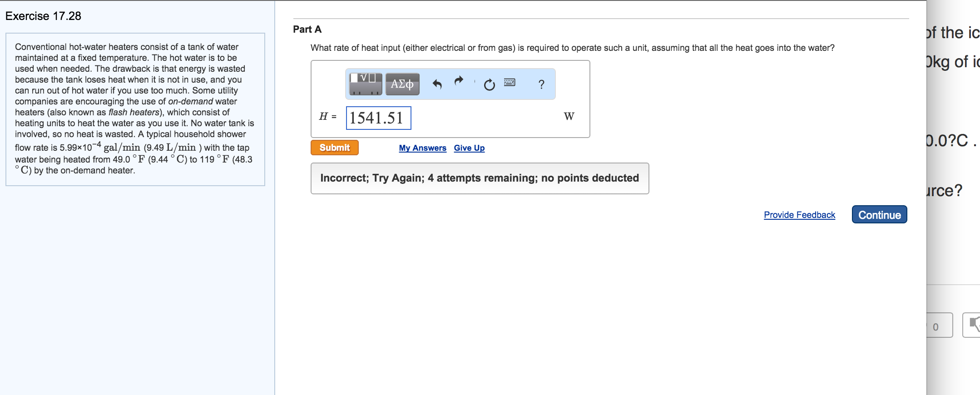
Task: Click the Part A heading
Action: point(307,30)
